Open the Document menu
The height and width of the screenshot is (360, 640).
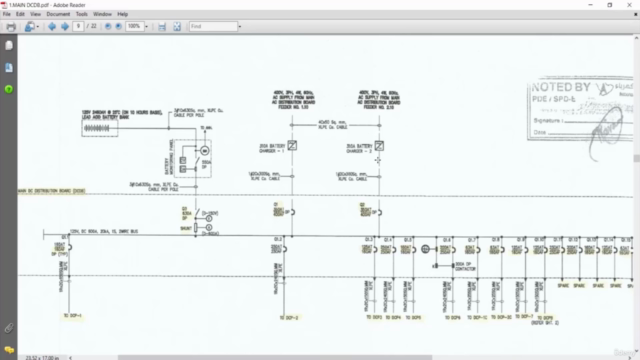(58, 14)
